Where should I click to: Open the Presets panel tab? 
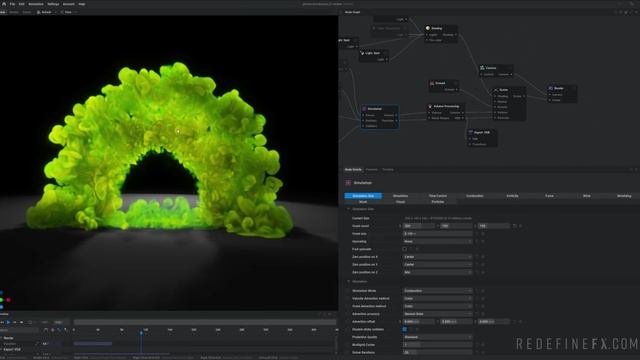[x=371, y=169]
